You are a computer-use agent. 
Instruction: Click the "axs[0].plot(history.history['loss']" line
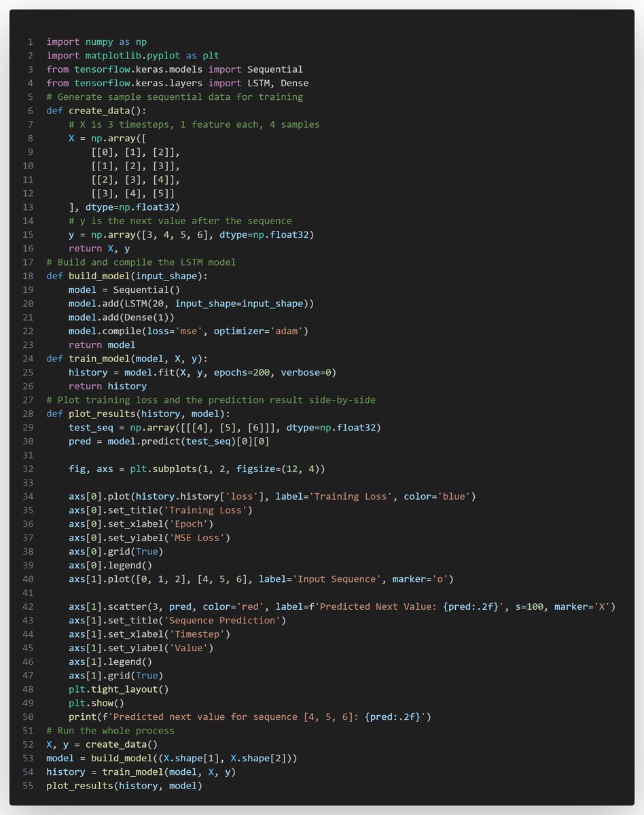click(272, 496)
